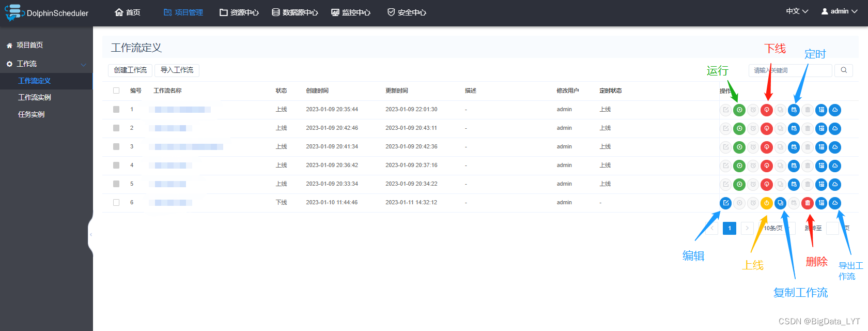Toggle checkbox for row 3

(x=116, y=146)
